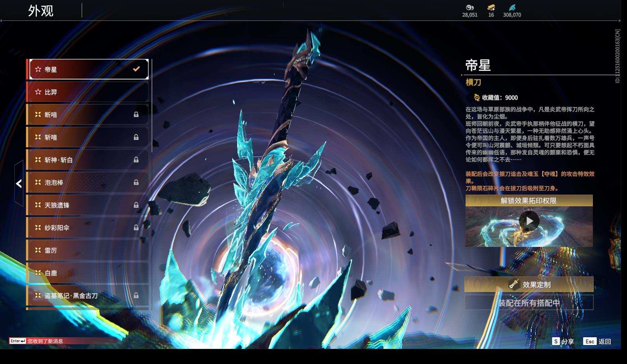Collapse the skin list with the left arrow

pyautogui.click(x=19, y=183)
